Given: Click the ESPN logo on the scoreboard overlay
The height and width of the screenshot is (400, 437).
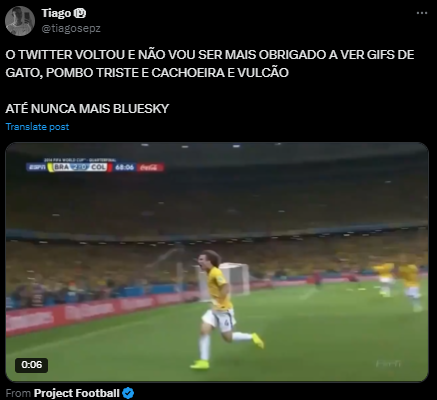Looking at the screenshot, I should pyautogui.click(x=36, y=167).
